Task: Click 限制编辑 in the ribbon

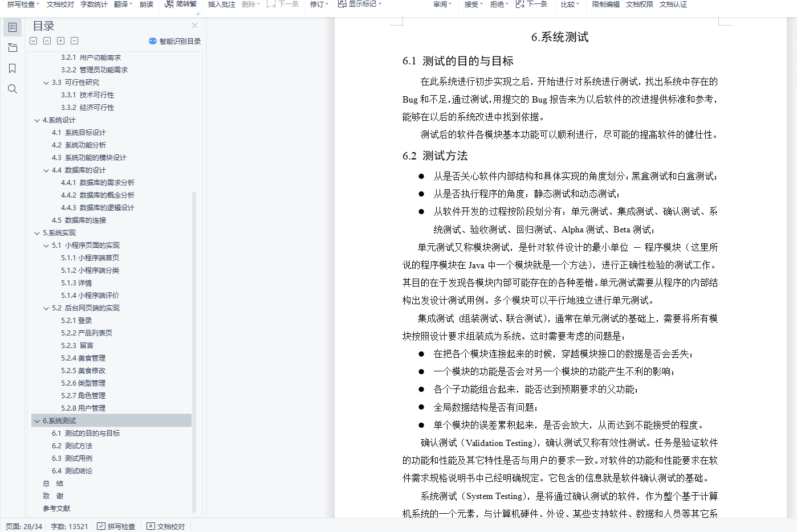Action: 606,4
